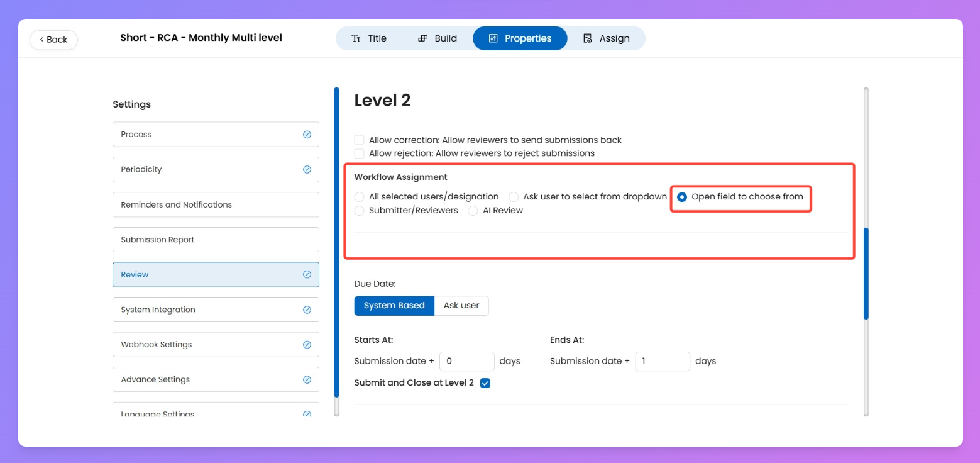Click the form title Short - RCA - Monthly Multi level
Screen dimensions: 980x463
(x=201, y=38)
